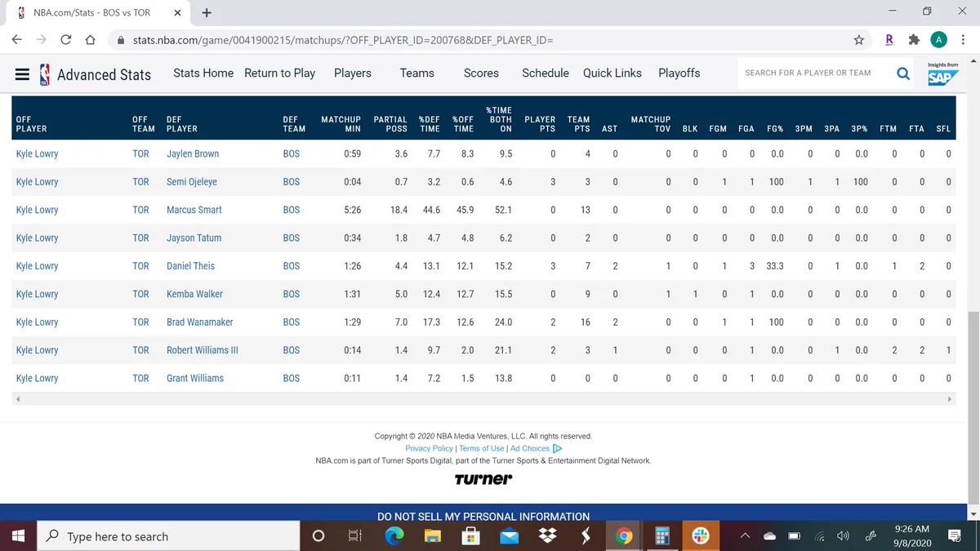Open a new tab with plus button
Viewport: 980px width, 551px height.
click(207, 12)
